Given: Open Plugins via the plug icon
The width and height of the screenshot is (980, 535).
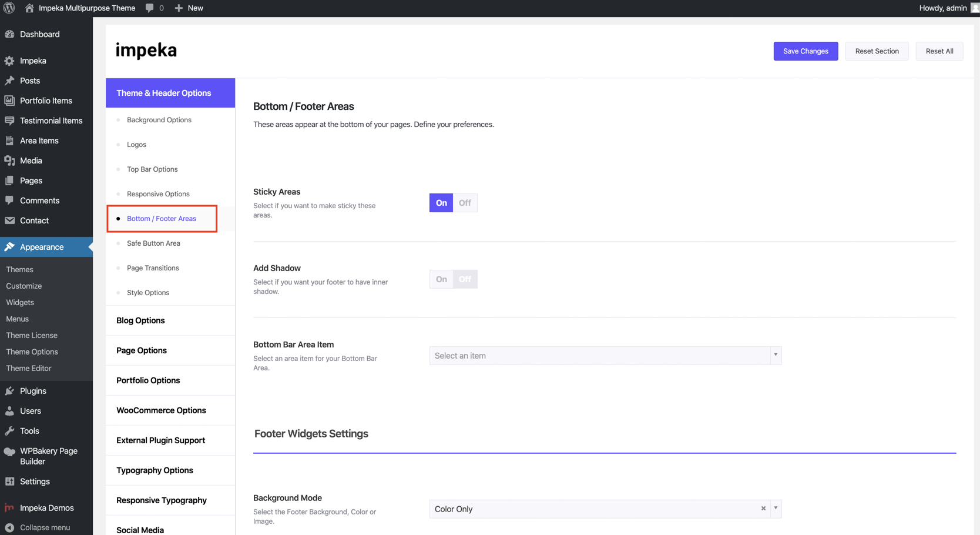Looking at the screenshot, I should tap(9, 391).
